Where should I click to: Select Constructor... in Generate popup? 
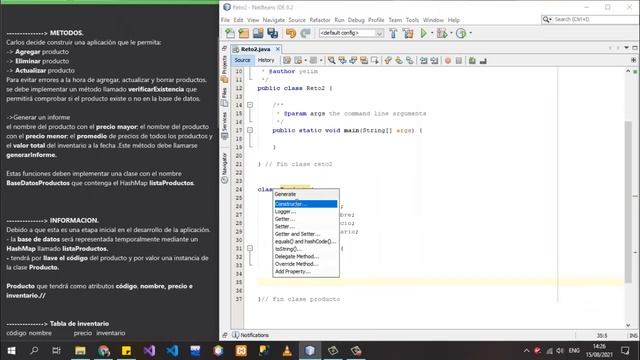[306, 204]
